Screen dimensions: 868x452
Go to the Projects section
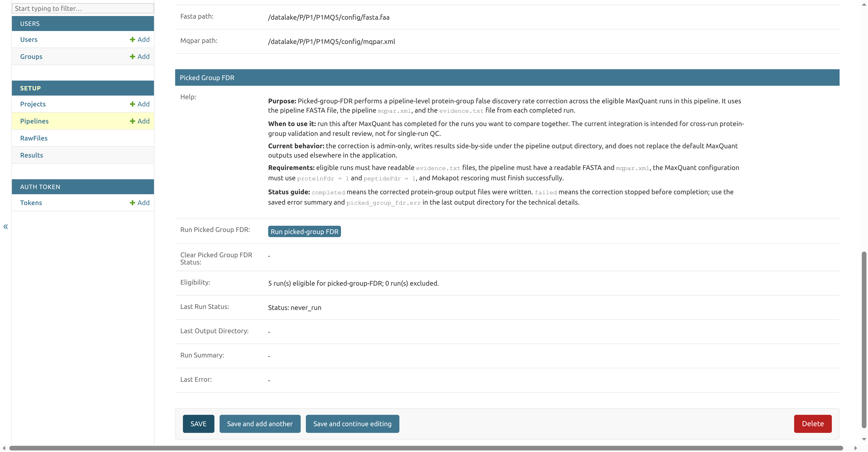33,104
